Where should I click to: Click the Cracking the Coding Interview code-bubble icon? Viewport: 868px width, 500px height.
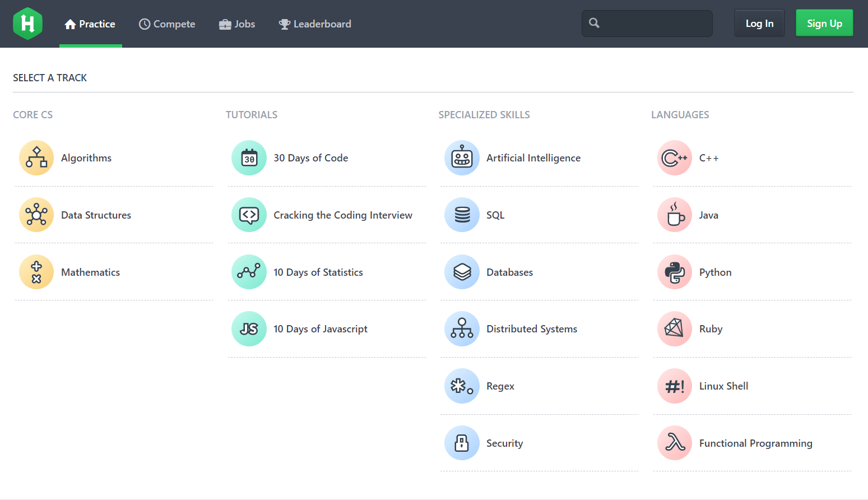pos(249,215)
